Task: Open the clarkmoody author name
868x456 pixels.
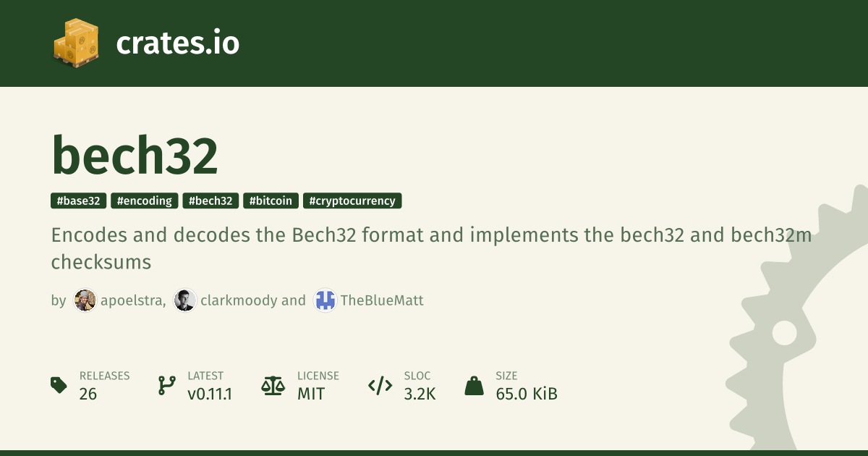Action: [x=238, y=300]
